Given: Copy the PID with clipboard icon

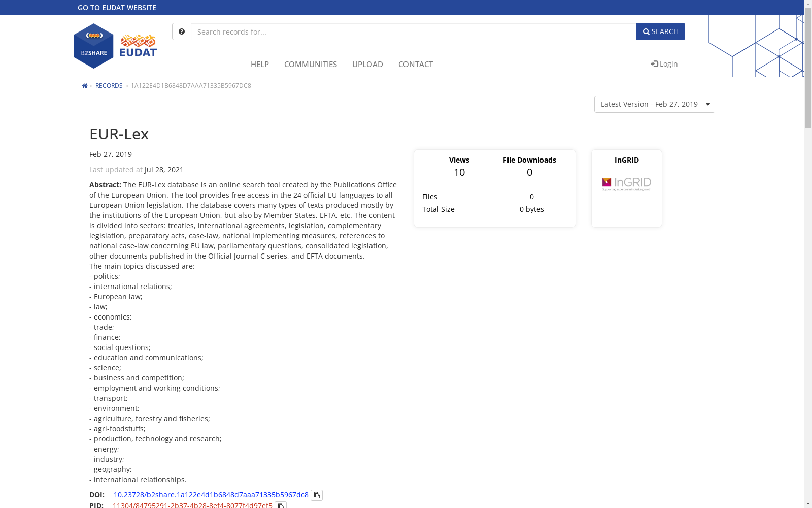Looking at the screenshot, I should [281, 505].
